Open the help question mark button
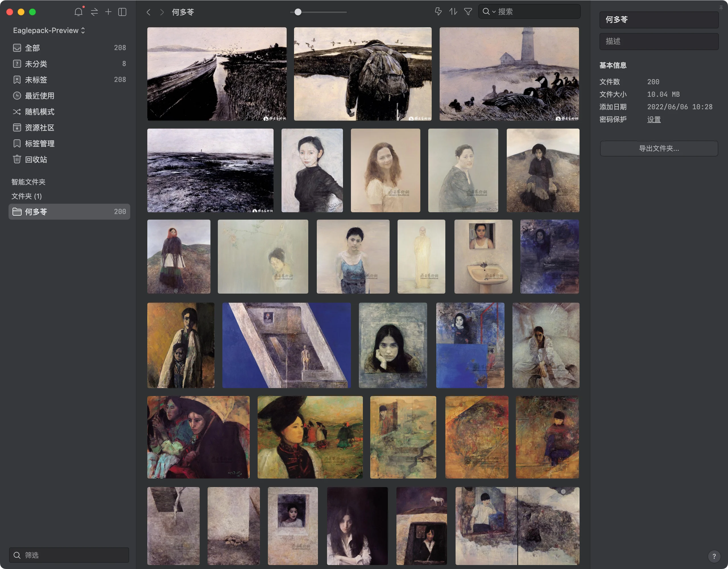Screen dimensions: 728x569 [x=714, y=556]
